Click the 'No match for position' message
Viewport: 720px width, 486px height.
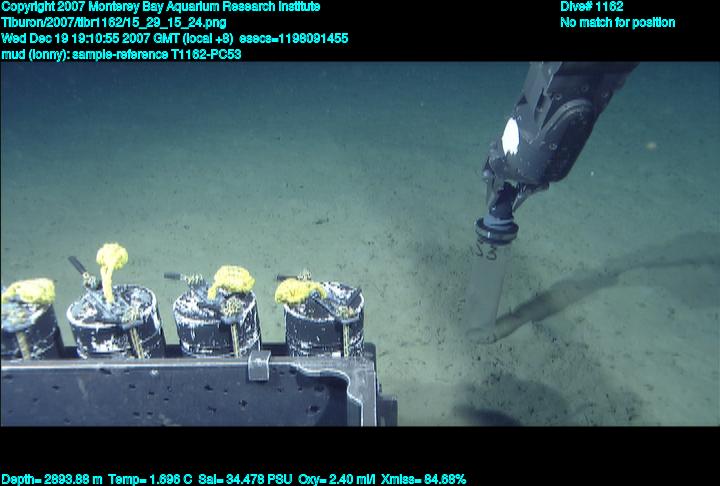coord(617,22)
